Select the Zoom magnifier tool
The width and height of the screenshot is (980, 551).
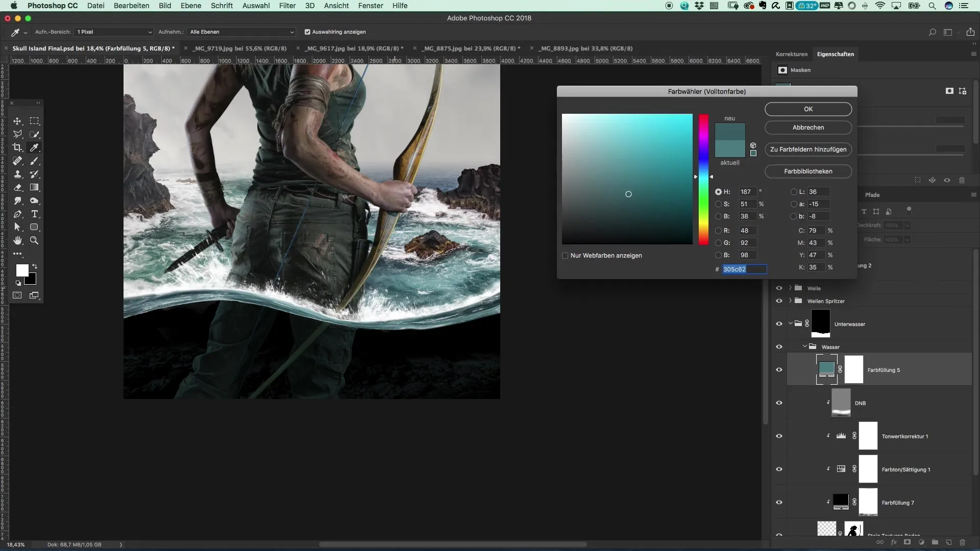point(34,240)
